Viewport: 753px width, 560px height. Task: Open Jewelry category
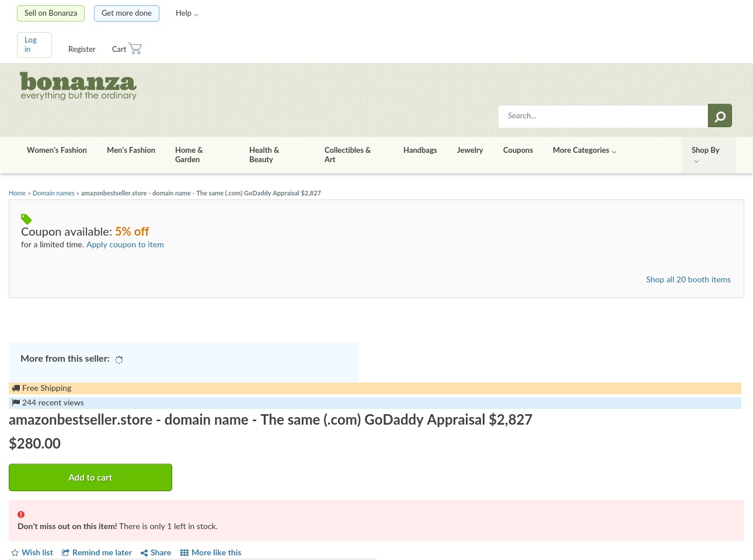tap(470, 150)
